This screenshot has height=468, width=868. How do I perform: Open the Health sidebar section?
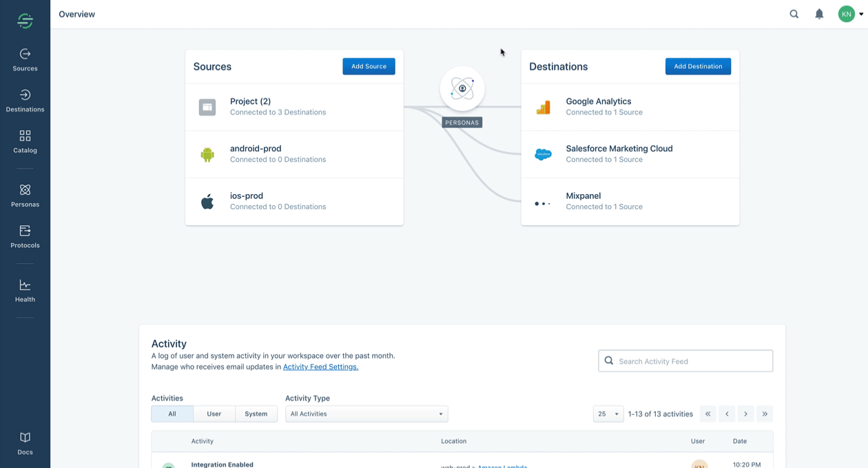click(x=25, y=290)
